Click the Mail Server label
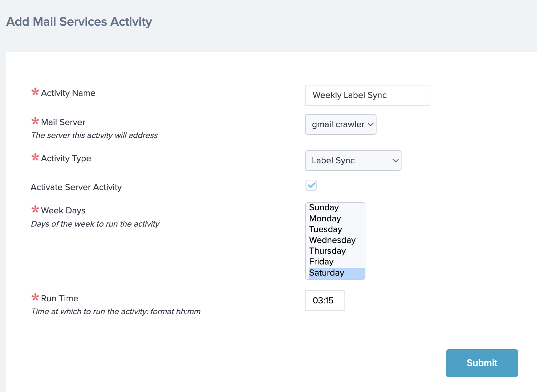Image resolution: width=537 pixels, height=392 pixels. [x=63, y=122]
